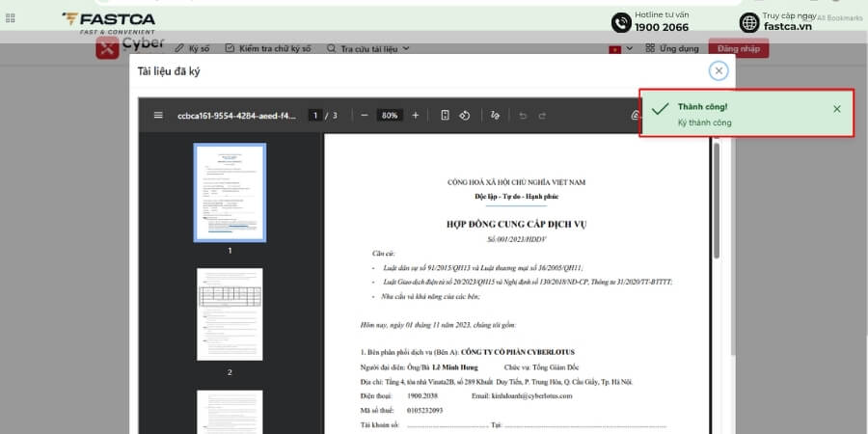Select the draw annotation tool icon
Image resolution: width=868 pixels, height=434 pixels.
pos(496,115)
